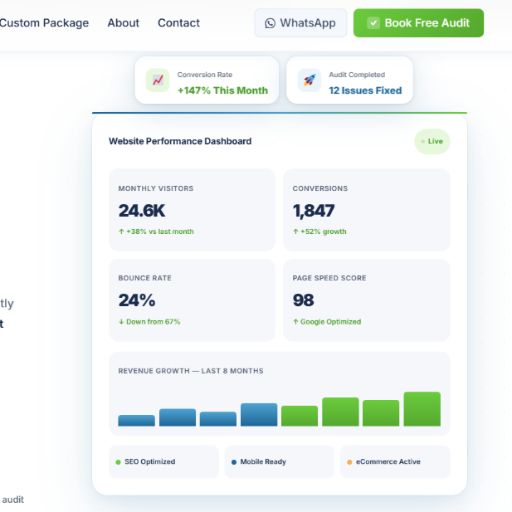
Task: Click the Down from 67% text
Action: pyautogui.click(x=149, y=322)
